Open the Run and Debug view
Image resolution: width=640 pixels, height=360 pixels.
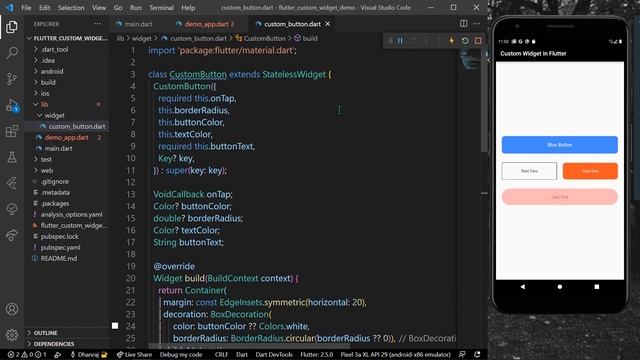12,105
